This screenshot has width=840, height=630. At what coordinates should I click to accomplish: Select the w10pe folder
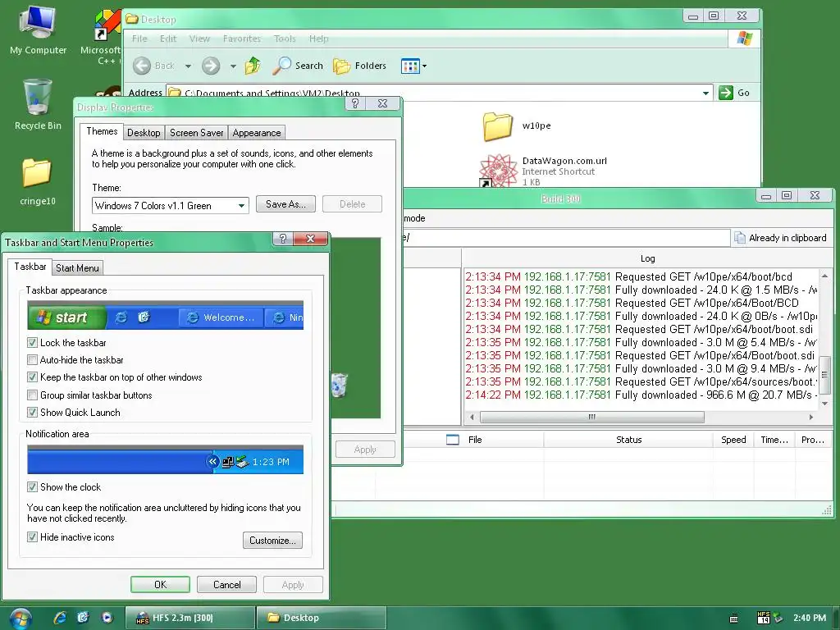[517, 126]
